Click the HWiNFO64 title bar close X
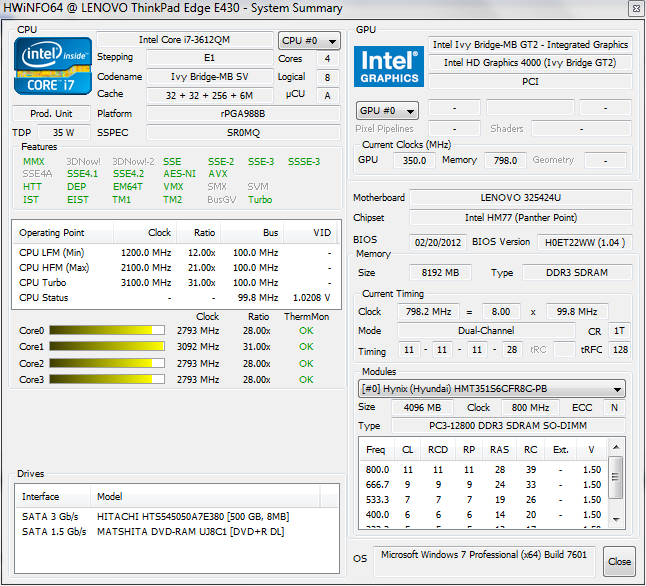Image resolution: width=646 pixels, height=586 pixels. coord(632,9)
